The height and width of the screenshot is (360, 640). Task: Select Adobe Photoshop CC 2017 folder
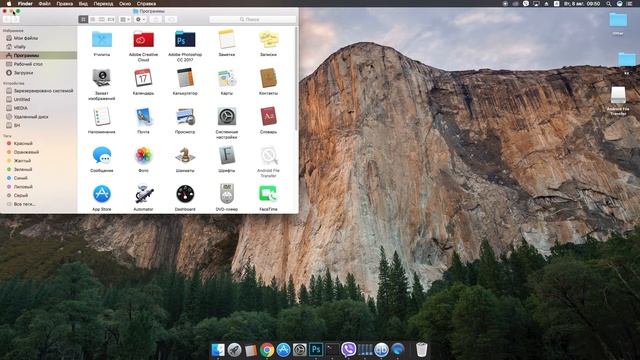point(185,40)
